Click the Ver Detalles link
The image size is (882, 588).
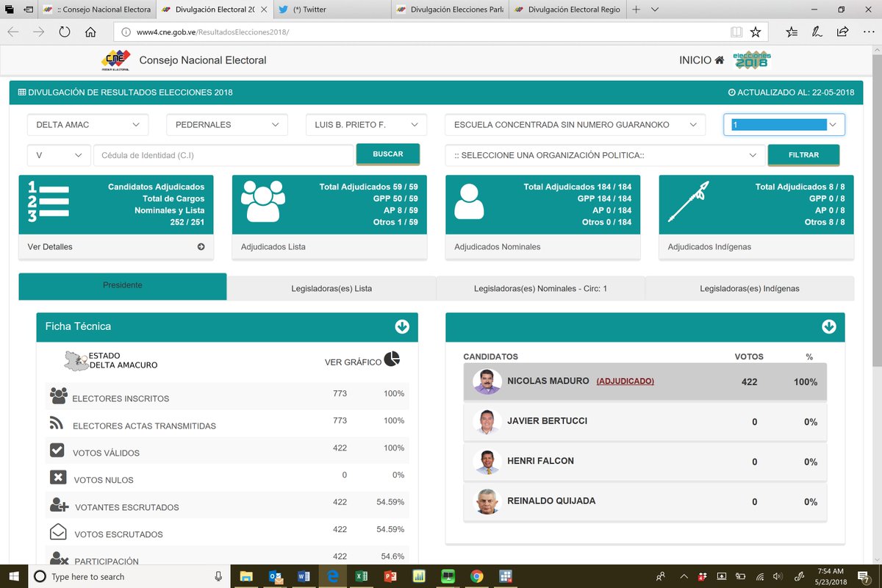(x=50, y=247)
